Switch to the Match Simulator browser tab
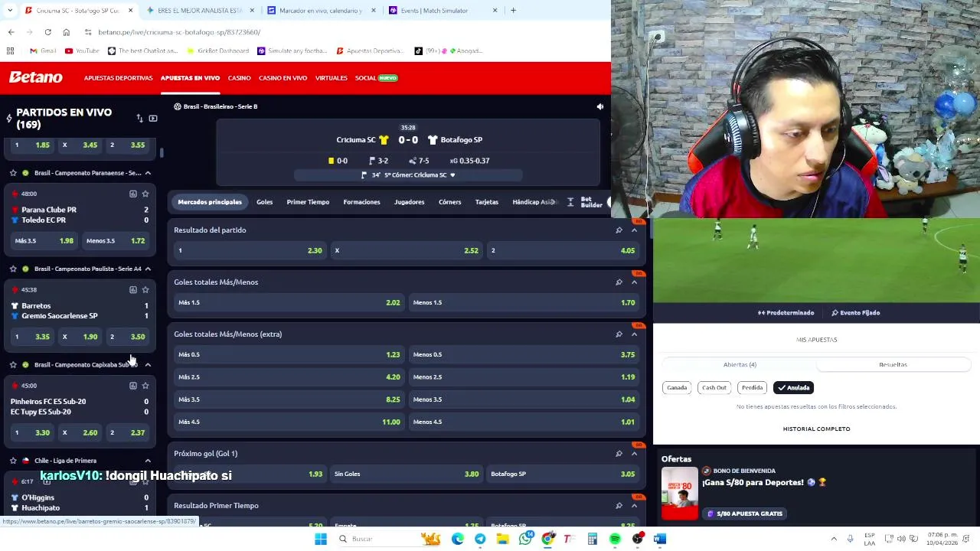Viewport: 980px width, 551px height. tap(433, 11)
